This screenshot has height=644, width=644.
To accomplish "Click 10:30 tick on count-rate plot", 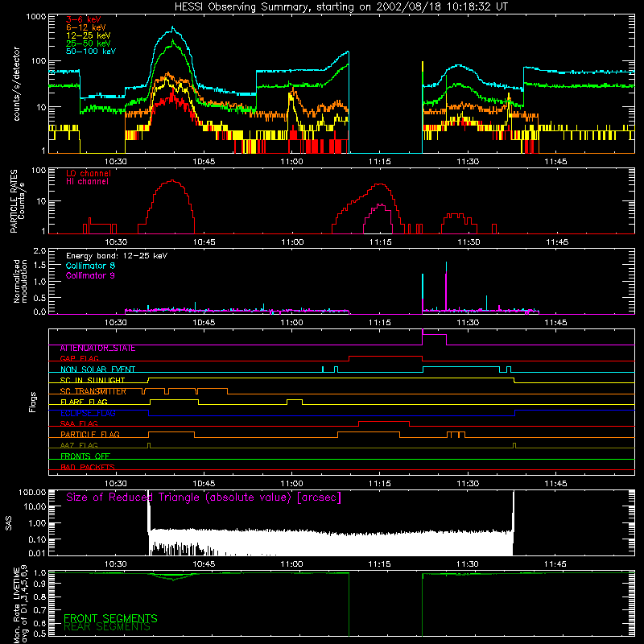I will pos(115,162).
